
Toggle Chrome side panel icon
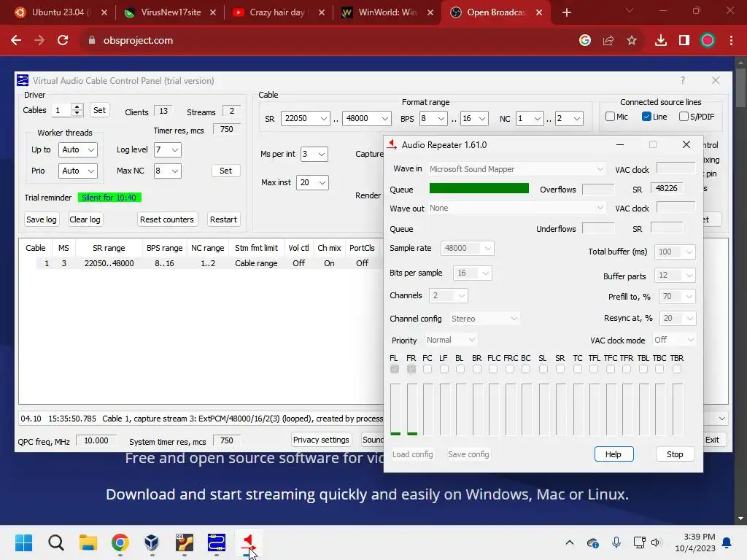[x=684, y=41]
